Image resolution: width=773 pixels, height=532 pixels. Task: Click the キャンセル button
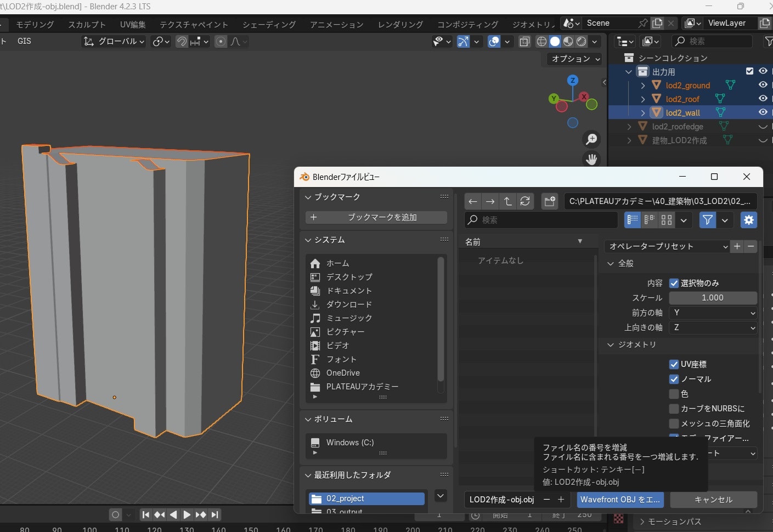713,500
